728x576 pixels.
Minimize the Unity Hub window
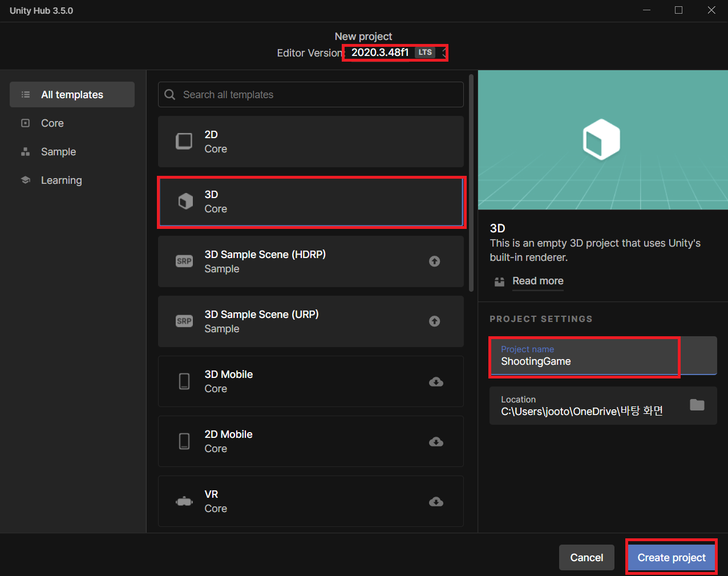click(x=646, y=10)
